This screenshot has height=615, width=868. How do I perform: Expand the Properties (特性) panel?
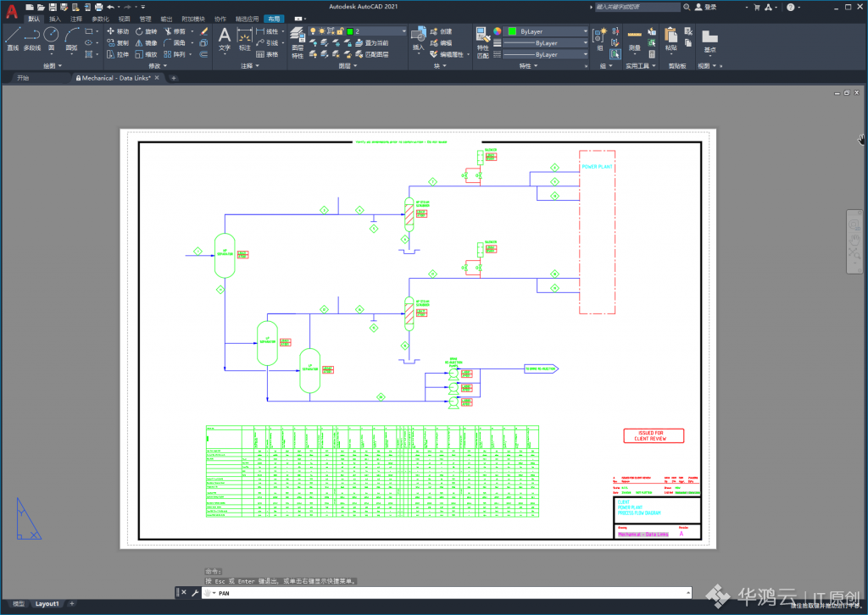(528, 66)
